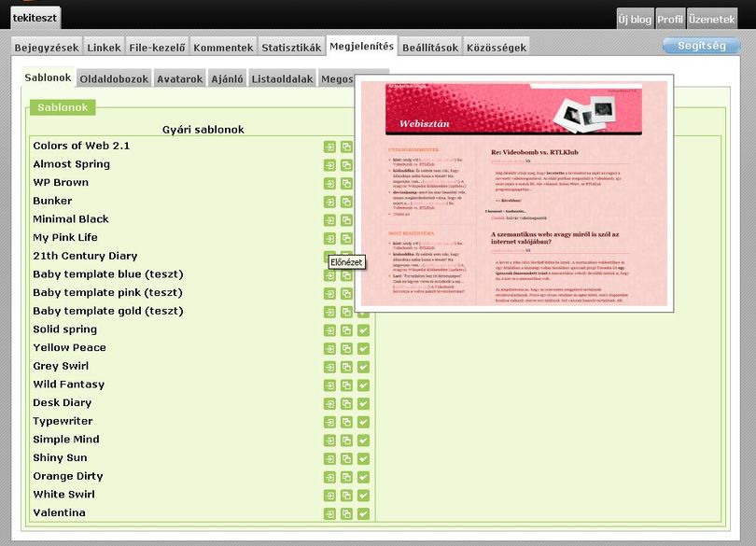The height and width of the screenshot is (546, 756).
Task: Click the checkmark for Solid spring template
Action: (364, 330)
